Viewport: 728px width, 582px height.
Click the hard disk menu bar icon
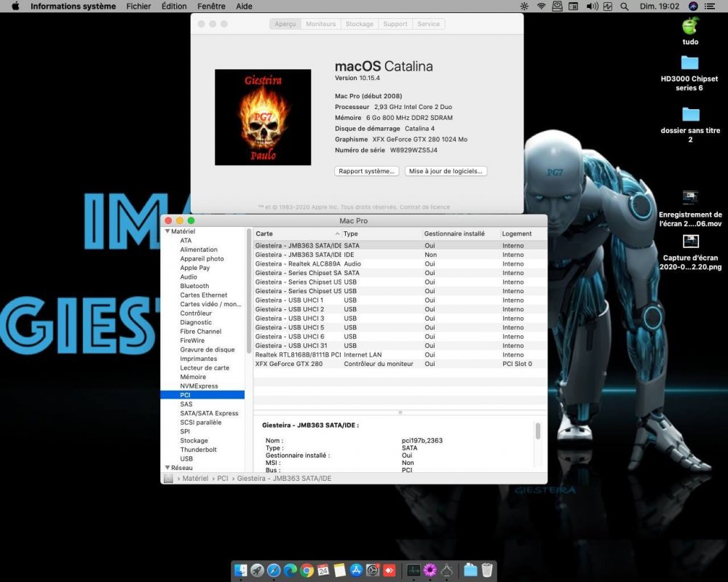pos(557,6)
